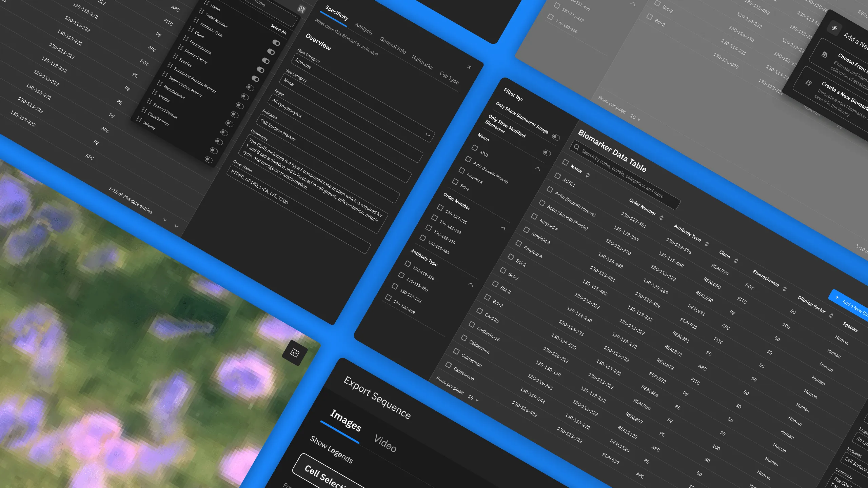This screenshot has width=868, height=488.
Task: Click drag handle beside Dilution Factor column
Action: coord(181,47)
